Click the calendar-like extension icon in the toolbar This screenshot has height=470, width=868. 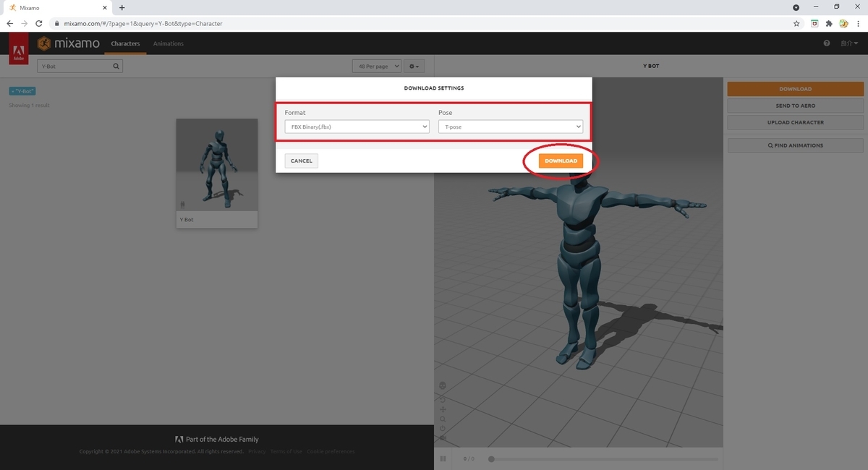[814, 23]
